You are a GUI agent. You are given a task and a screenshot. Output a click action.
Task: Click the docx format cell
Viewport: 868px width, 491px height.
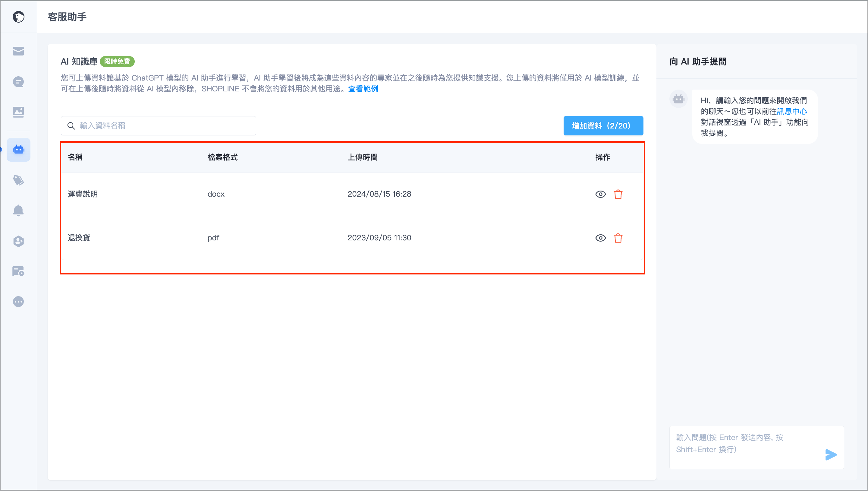[x=216, y=194]
